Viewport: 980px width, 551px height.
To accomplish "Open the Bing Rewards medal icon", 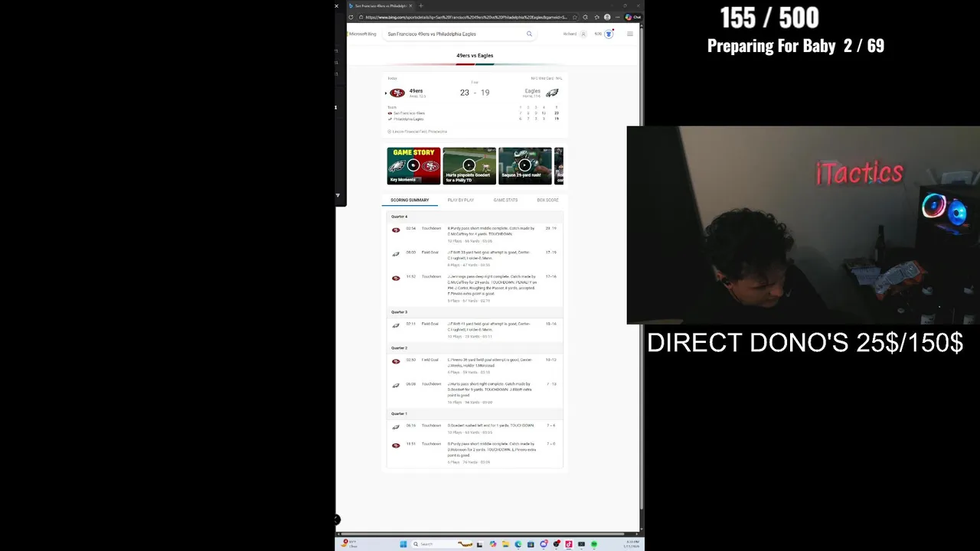I will [x=609, y=34].
